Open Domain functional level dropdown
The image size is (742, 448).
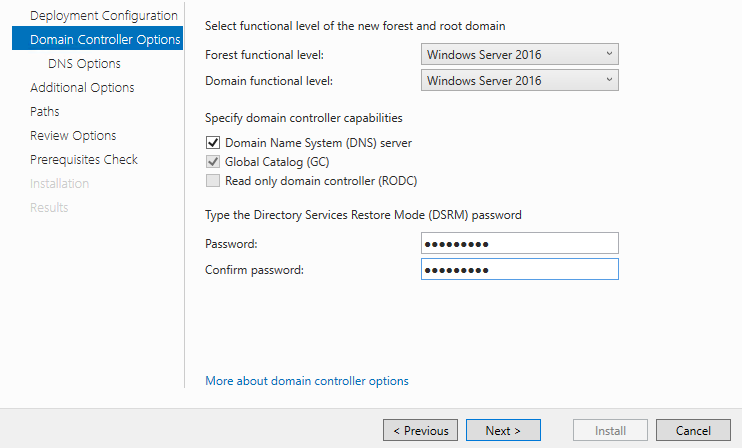click(520, 80)
